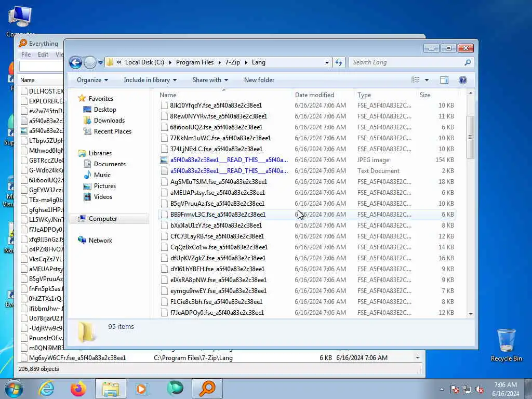Image resolution: width=532 pixels, height=399 pixels.
Task: Open the Pictures library
Action: (104, 186)
